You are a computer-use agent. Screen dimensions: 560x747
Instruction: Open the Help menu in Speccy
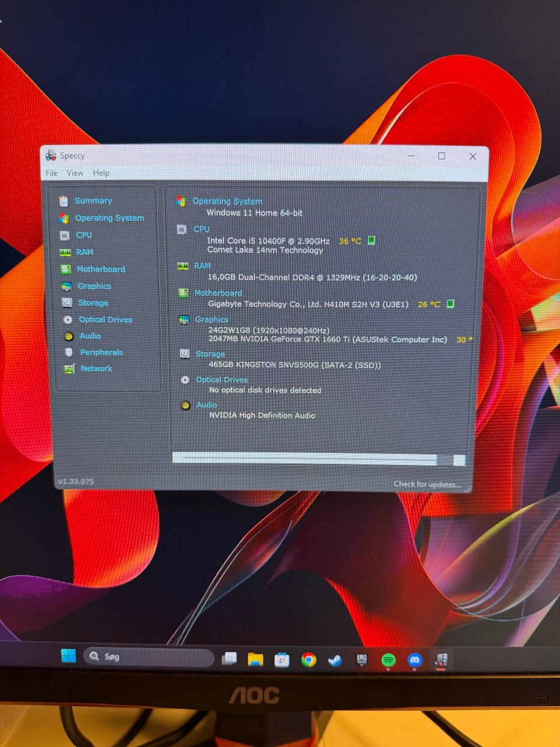coord(101,173)
